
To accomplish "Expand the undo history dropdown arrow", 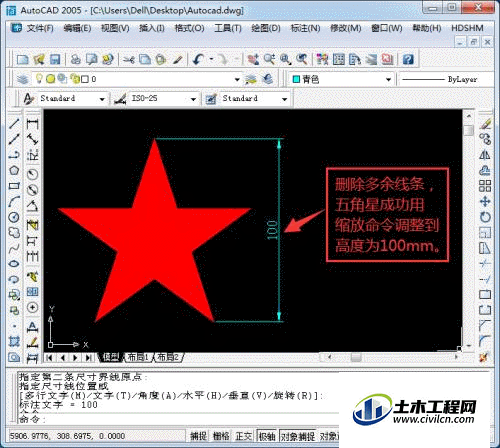I will [x=211, y=59].
